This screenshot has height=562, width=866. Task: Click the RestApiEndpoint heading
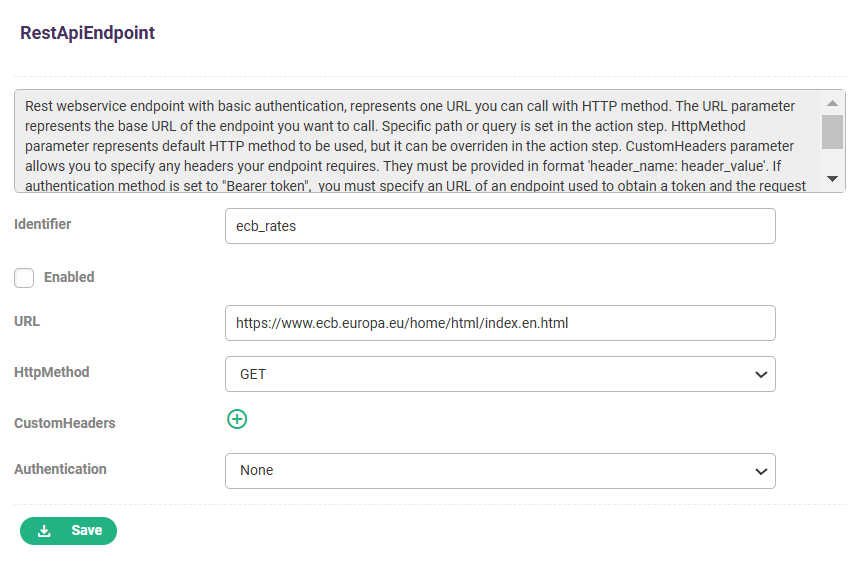click(87, 33)
